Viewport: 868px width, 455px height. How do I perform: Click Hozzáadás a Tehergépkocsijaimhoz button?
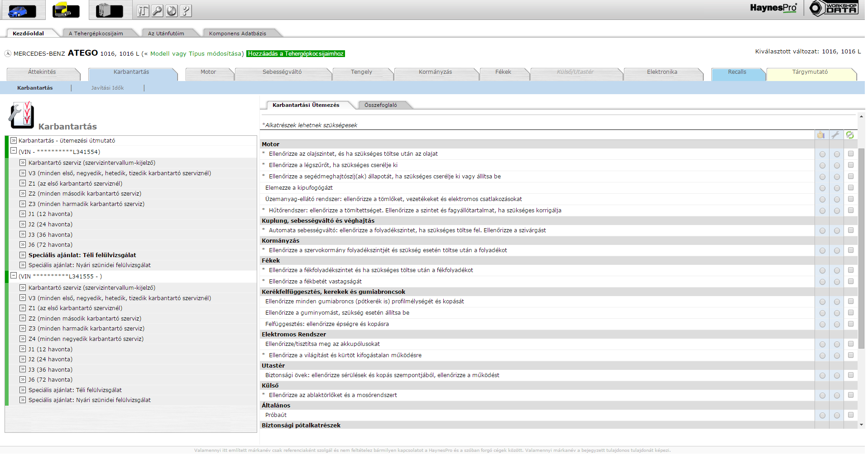click(x=296, y=54)
